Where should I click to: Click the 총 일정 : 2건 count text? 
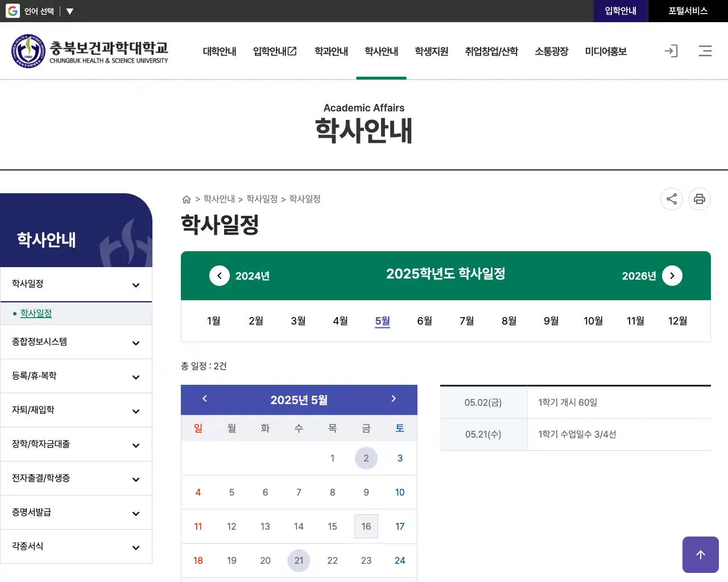[x=204, y=366]
